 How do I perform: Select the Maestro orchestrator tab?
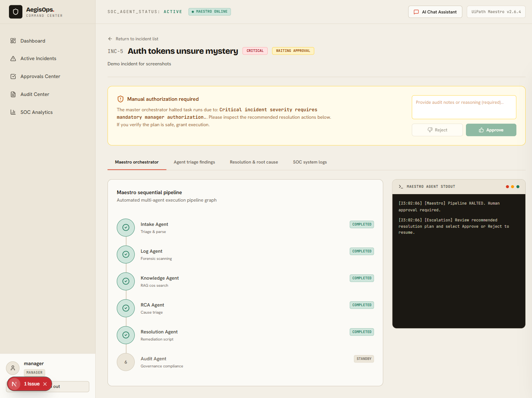(x=137, y=162)
